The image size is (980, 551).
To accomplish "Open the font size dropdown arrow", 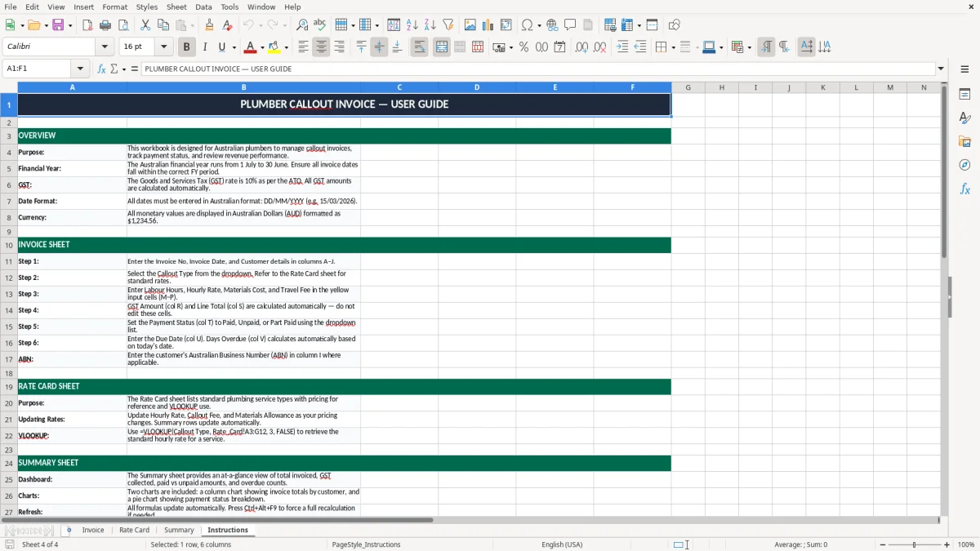I will [x=163, y=47].
